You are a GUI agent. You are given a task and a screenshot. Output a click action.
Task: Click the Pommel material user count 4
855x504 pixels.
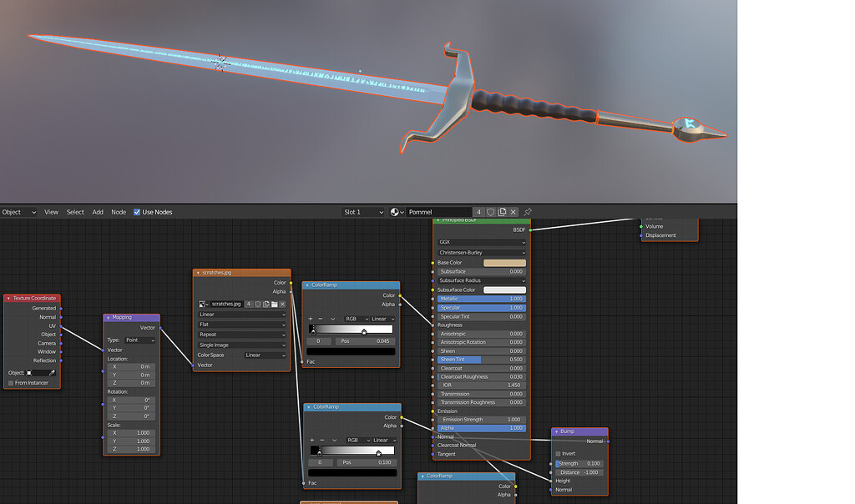click(478, 212)
